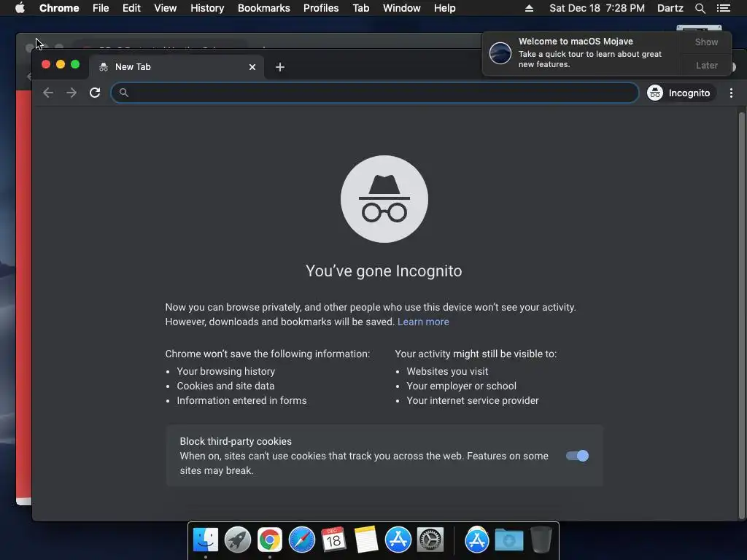Open the Trash in Dock

(x=541, y=540)
